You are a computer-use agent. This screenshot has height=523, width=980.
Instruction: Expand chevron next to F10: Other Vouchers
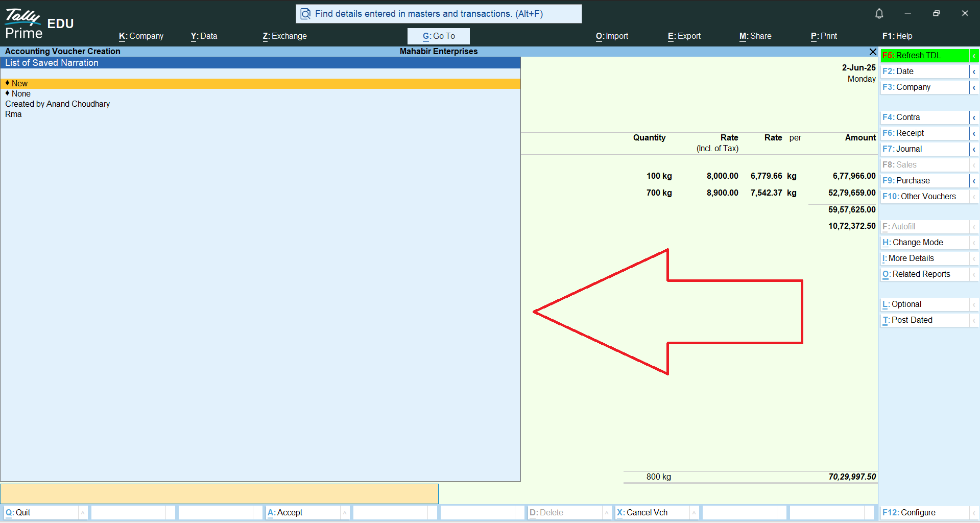pos(974,196)
